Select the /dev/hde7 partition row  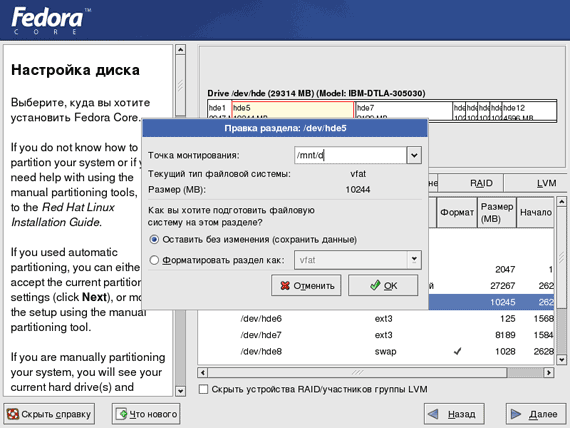click(376, 335)
